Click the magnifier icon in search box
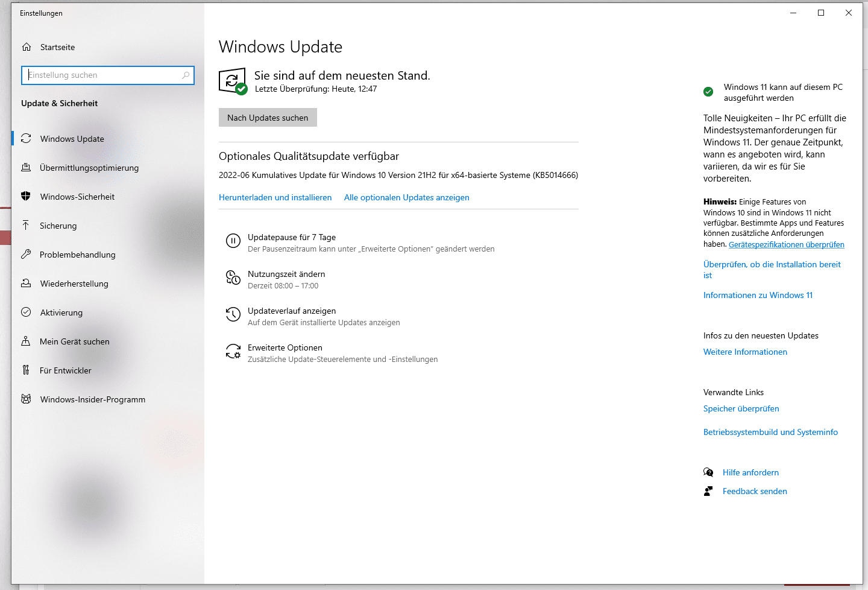The image size is (868, 590). coord(186,75)
